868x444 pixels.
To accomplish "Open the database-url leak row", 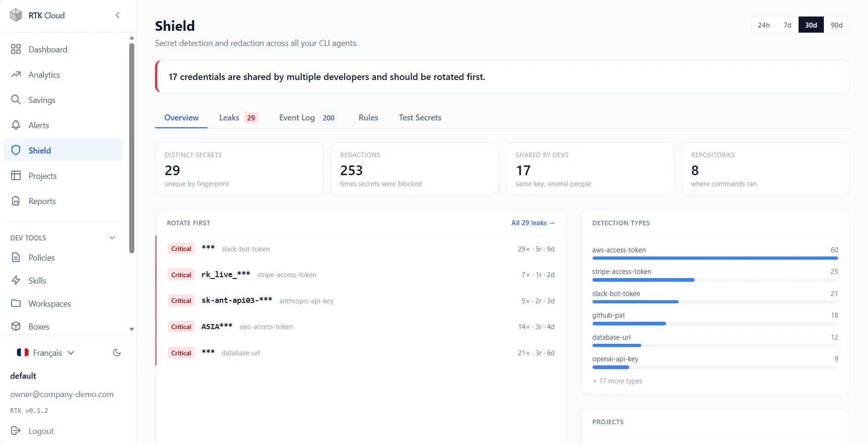I will click(x=361, y=353).
